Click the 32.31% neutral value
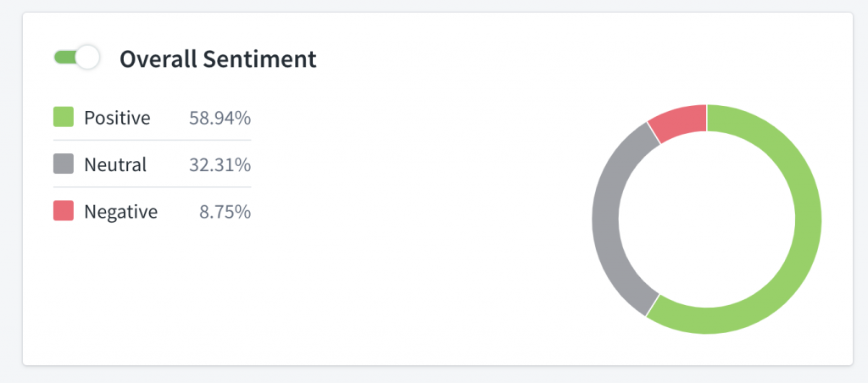This screenshot has width=868, height=383. [220, 164]
